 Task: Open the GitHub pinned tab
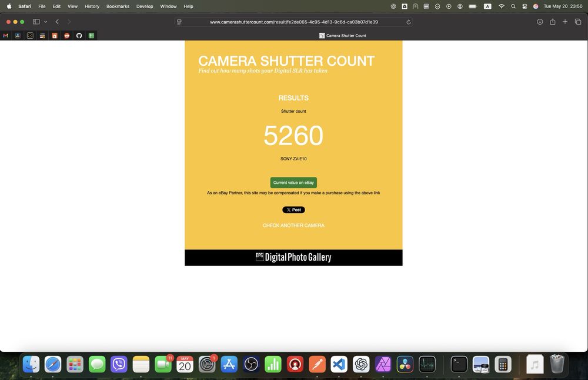79,36
